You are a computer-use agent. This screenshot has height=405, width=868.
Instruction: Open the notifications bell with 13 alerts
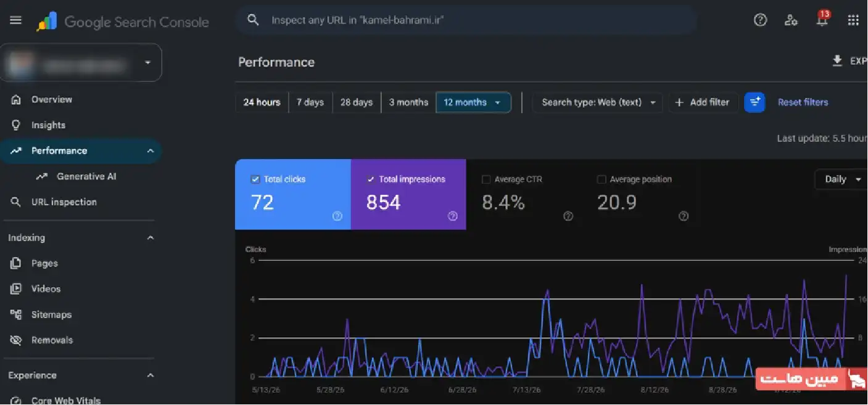click(x=822, y=20)
